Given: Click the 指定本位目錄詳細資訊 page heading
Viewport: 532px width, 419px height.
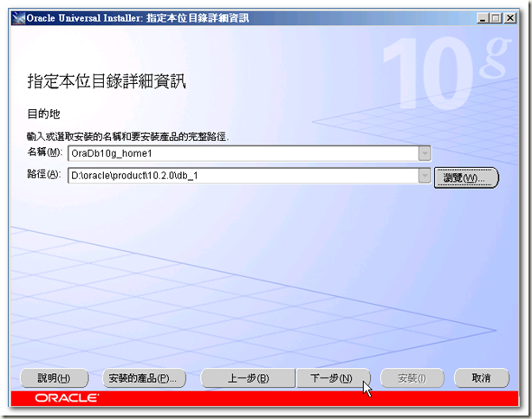Looking at the screenshot, I should coord(107,81).
